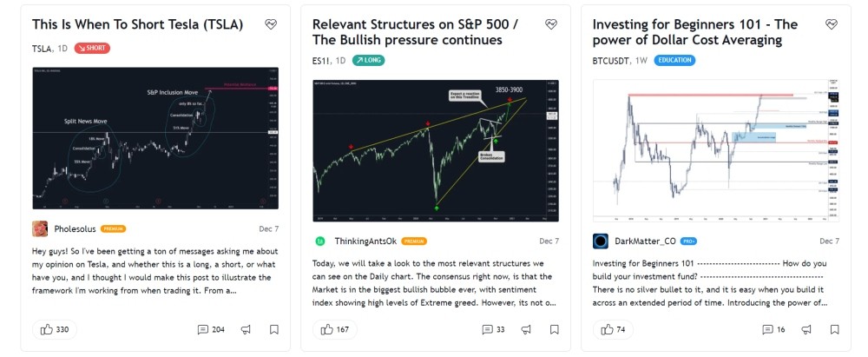Click heart-pulse icon on S&P 500 card
868x357 pixels.
[551, 23]
